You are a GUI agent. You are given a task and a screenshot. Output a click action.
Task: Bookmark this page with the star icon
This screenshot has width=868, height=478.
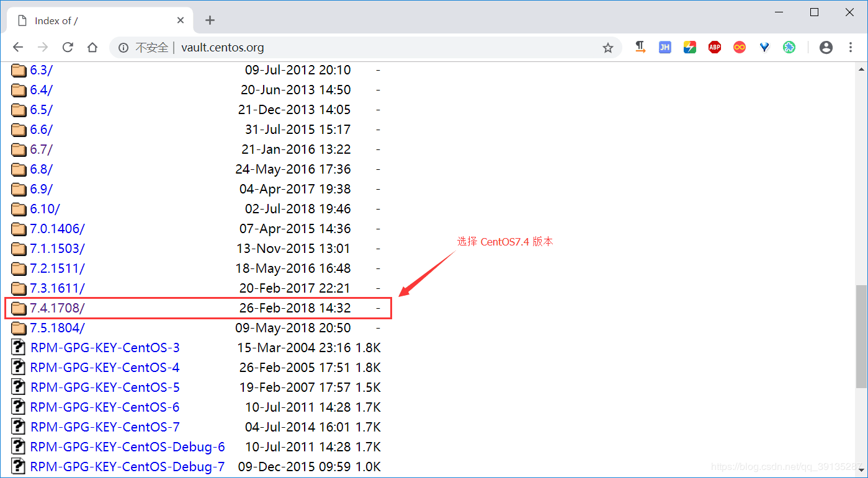(608, 48)
